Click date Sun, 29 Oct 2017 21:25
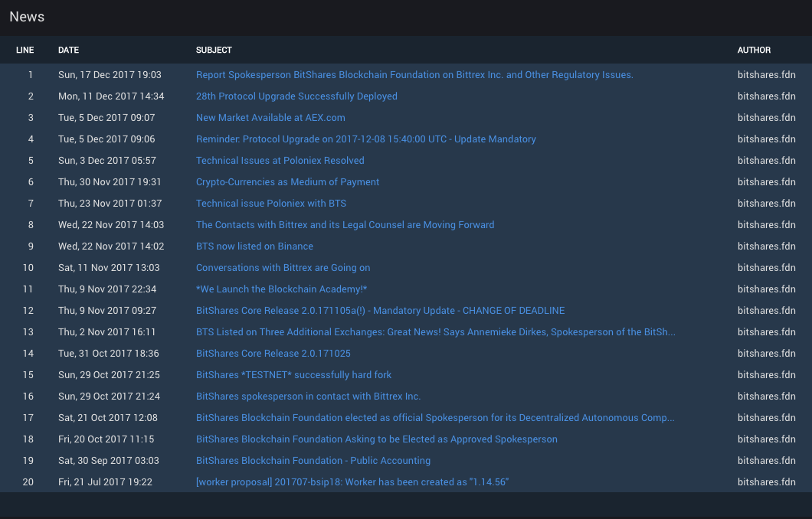812x519 pixels. [110, 375]
